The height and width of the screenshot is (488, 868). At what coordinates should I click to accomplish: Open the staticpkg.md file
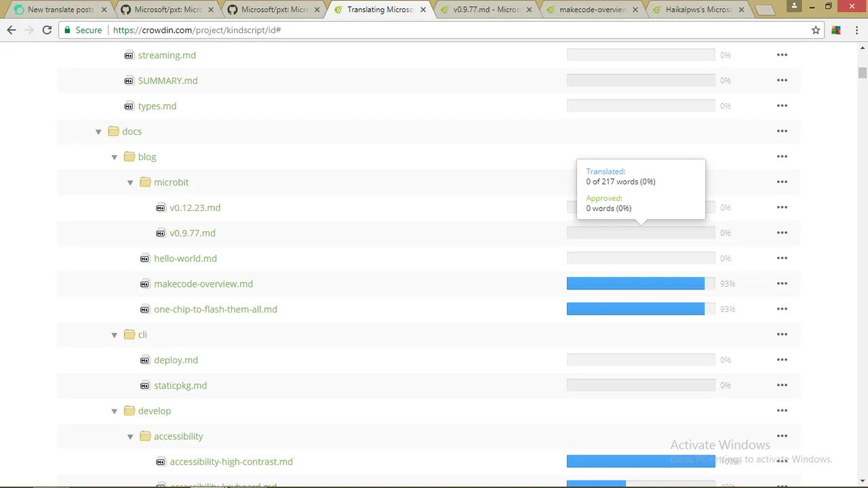pos(180,385)
